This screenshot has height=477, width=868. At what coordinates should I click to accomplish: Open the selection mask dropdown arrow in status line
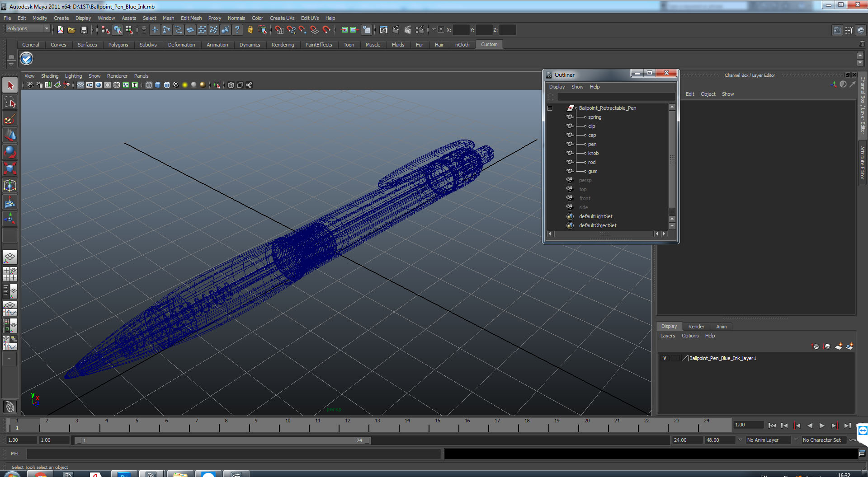click(x=144, y=30)
